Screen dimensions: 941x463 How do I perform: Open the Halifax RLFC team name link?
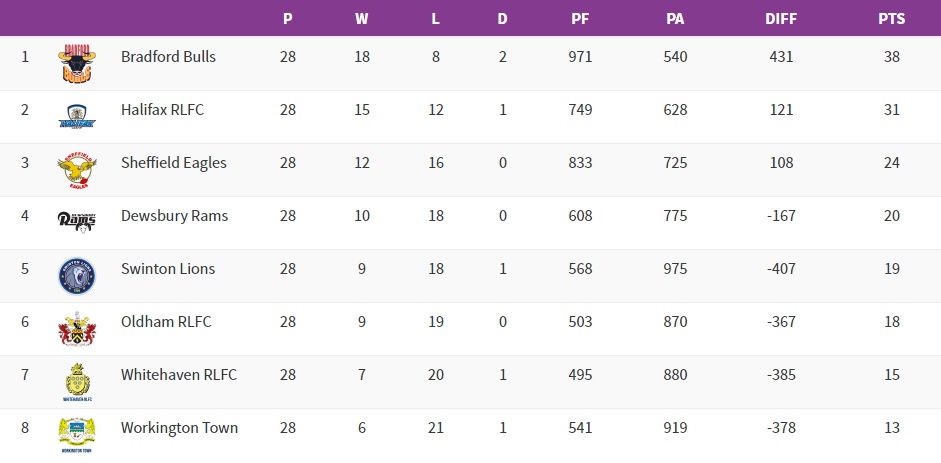tap(162, 110)
